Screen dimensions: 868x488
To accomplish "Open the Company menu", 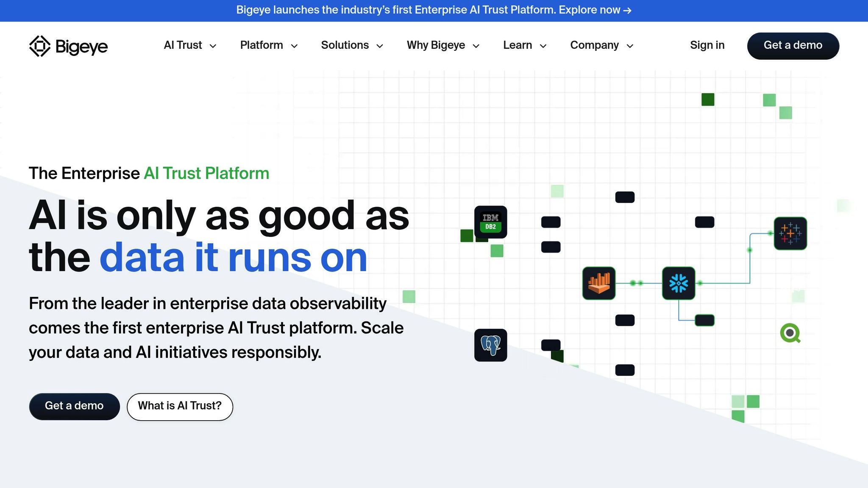I will click(594, 45).
